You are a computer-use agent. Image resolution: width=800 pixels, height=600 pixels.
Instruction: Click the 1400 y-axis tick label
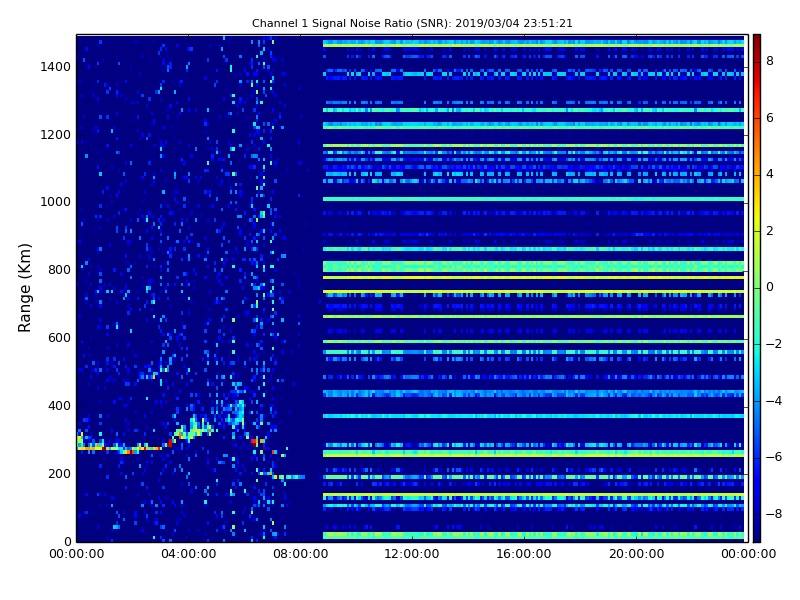[56, 67]
